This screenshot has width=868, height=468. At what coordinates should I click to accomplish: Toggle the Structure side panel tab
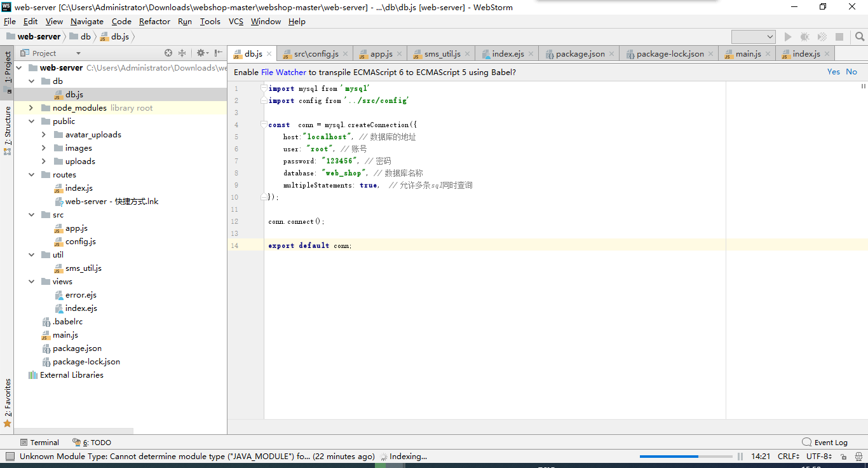pyautogui.click(x=8, y=130)
